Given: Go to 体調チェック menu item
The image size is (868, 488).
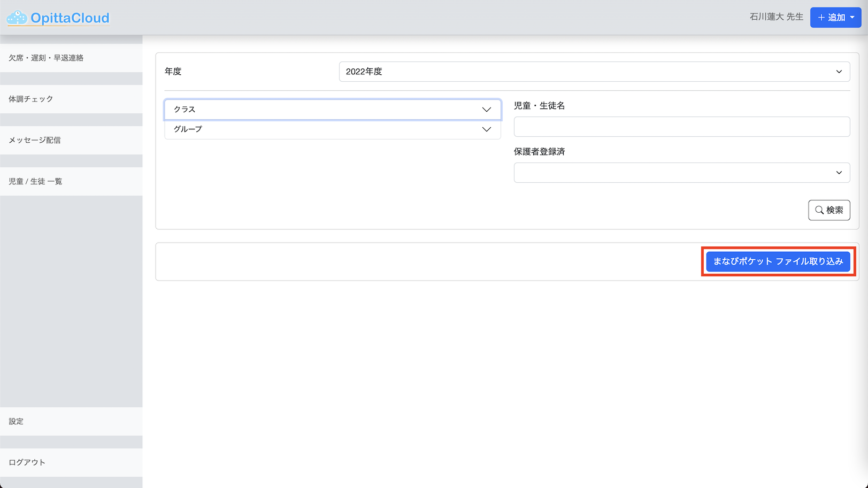Looking at the screenshot, I should [x=71, y=99].
